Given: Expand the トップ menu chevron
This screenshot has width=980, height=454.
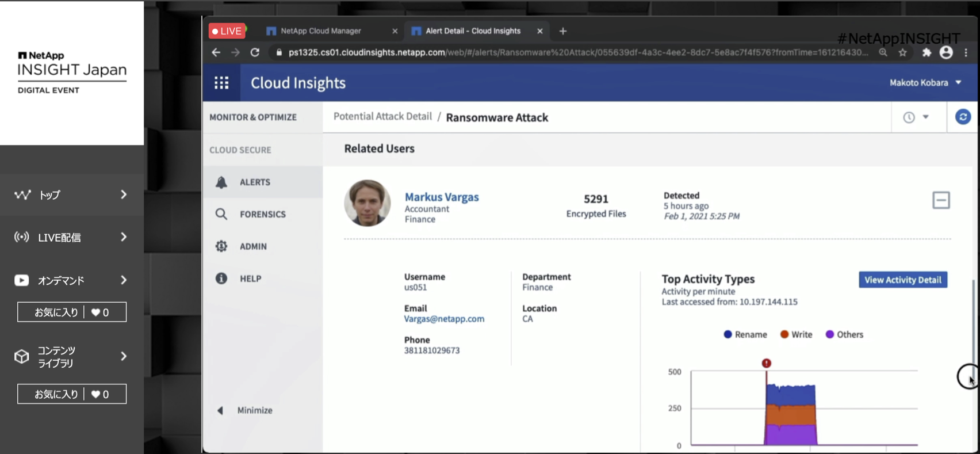Looking at the screenshot, I should click(124, 194).
